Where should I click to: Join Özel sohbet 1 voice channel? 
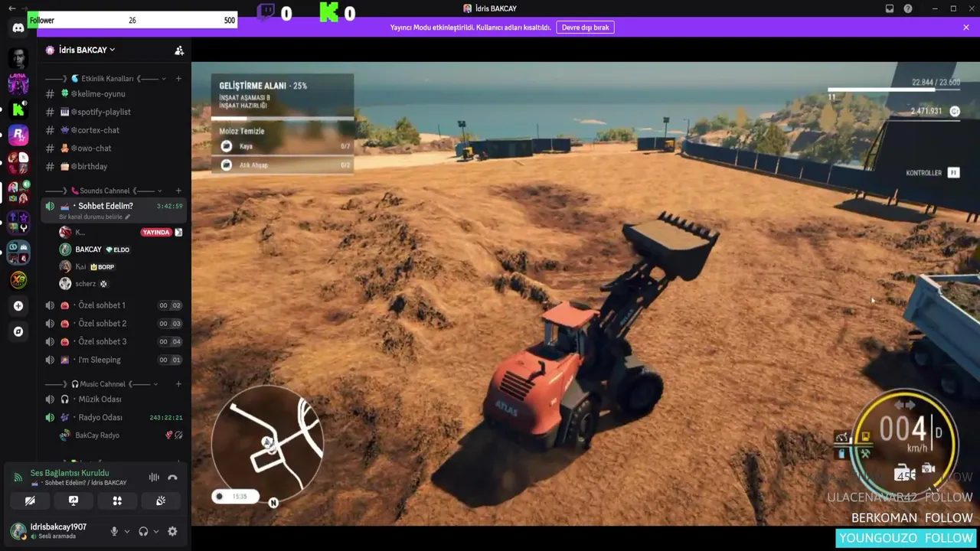click(113, 305)
